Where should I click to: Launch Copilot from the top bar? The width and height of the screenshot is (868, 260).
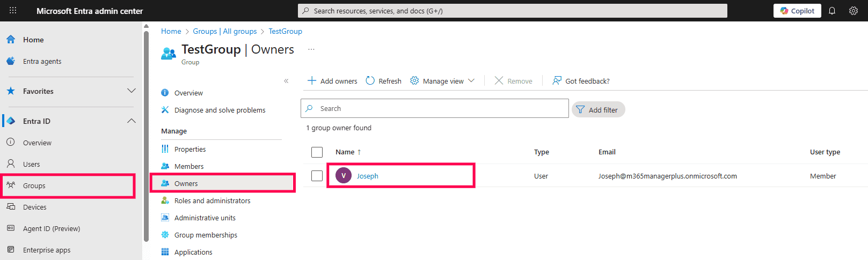pos(797,11)
